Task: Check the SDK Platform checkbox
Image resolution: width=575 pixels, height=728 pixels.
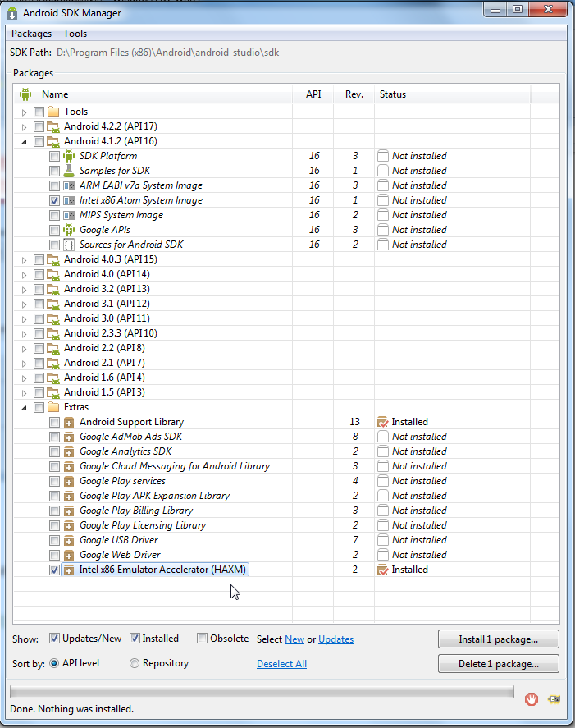Action: coord(54,156)
